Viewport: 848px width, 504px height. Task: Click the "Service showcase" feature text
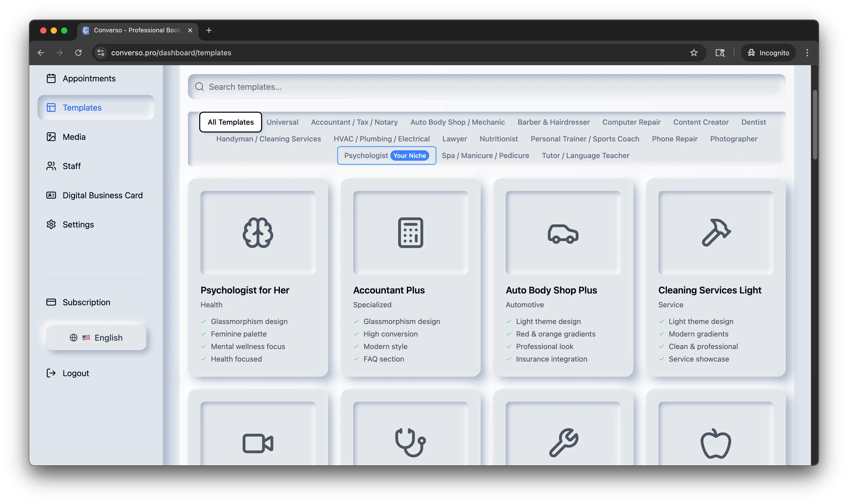click(x=698, y=359)
